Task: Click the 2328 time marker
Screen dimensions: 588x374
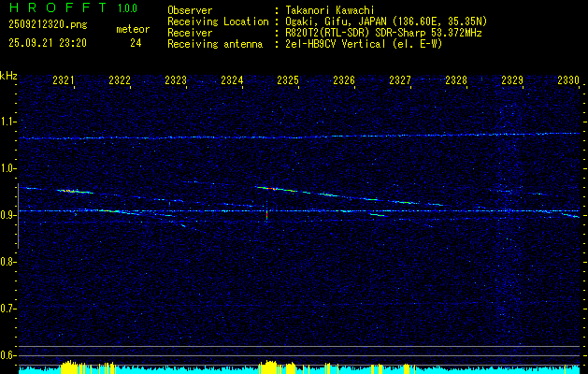Action: (x=456, y=81)
